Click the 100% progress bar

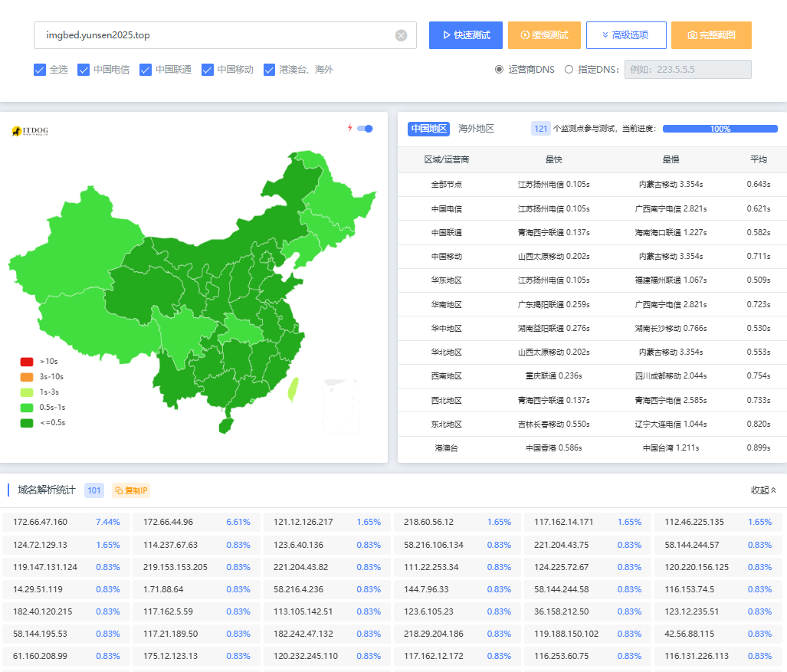[720, 129]
